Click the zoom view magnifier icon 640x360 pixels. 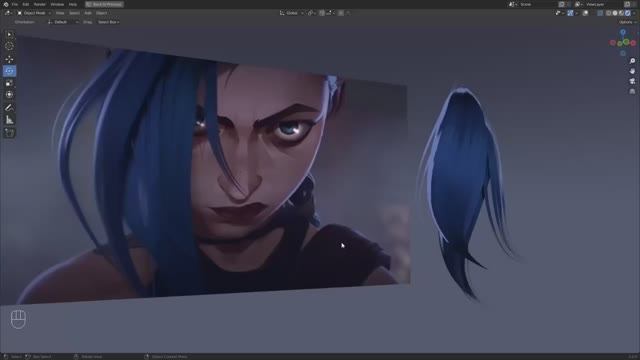(x=632, y=61)
